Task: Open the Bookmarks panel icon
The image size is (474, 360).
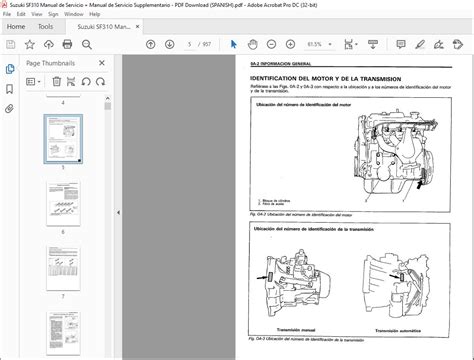Action: pos(10,89)
